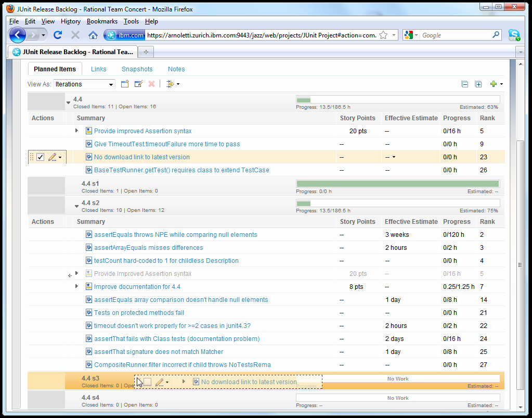Open the History menu
Screen dimensions: 532x418
71,21
